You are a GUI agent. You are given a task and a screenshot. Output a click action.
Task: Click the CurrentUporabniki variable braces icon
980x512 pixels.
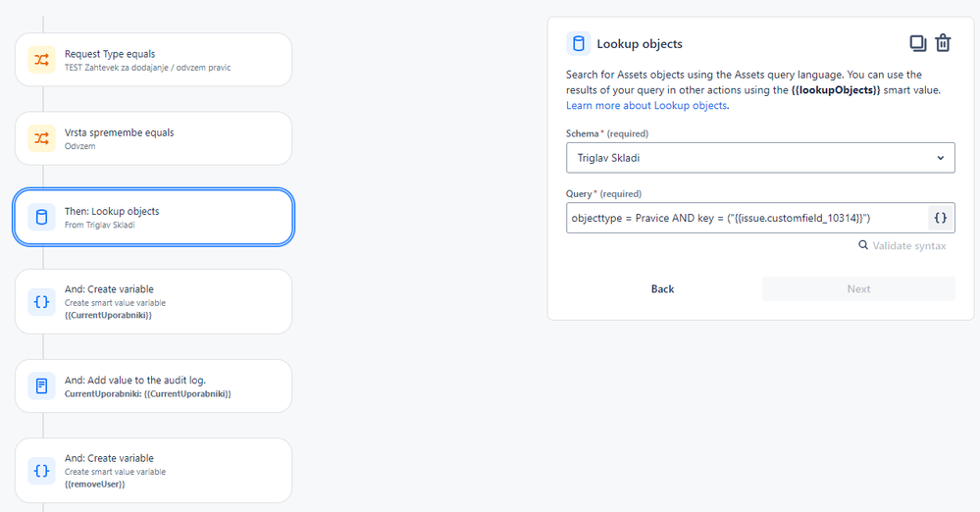41,302
